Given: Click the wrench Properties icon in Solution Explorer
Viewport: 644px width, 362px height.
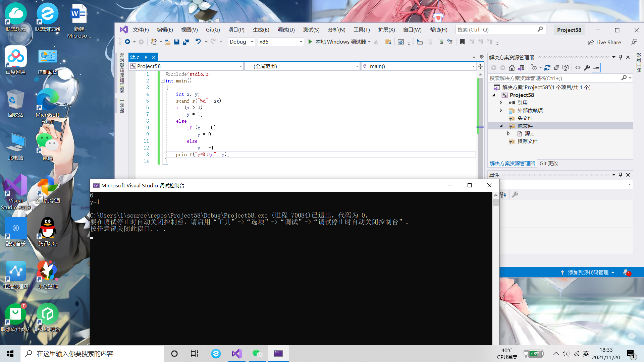Looking at the screenshot, I should 587,68.
